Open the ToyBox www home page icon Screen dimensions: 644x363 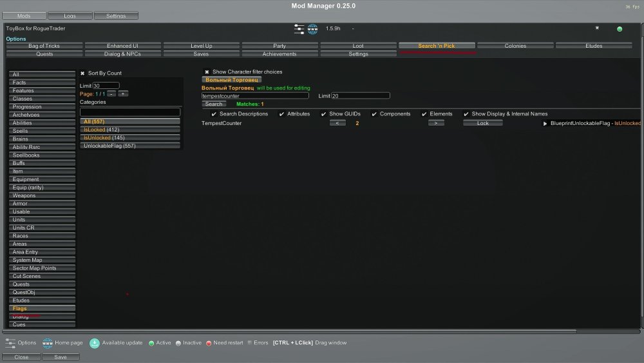(313, 29)
